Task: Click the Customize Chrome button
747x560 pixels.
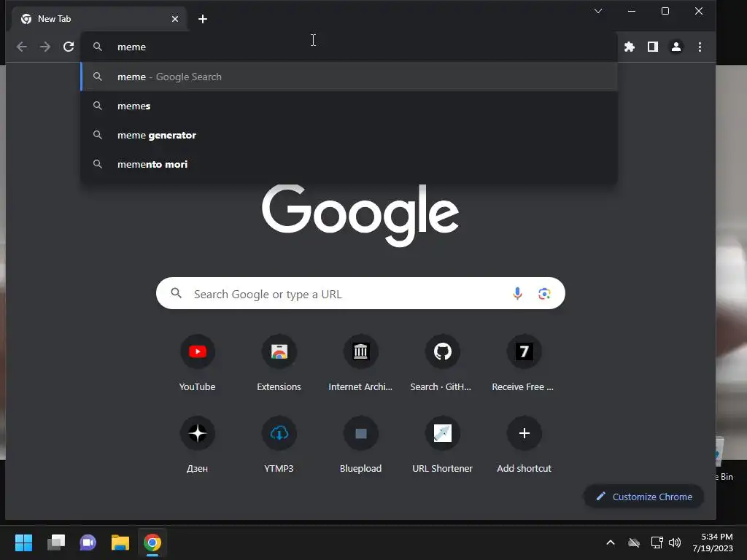Action: (643, 497)
